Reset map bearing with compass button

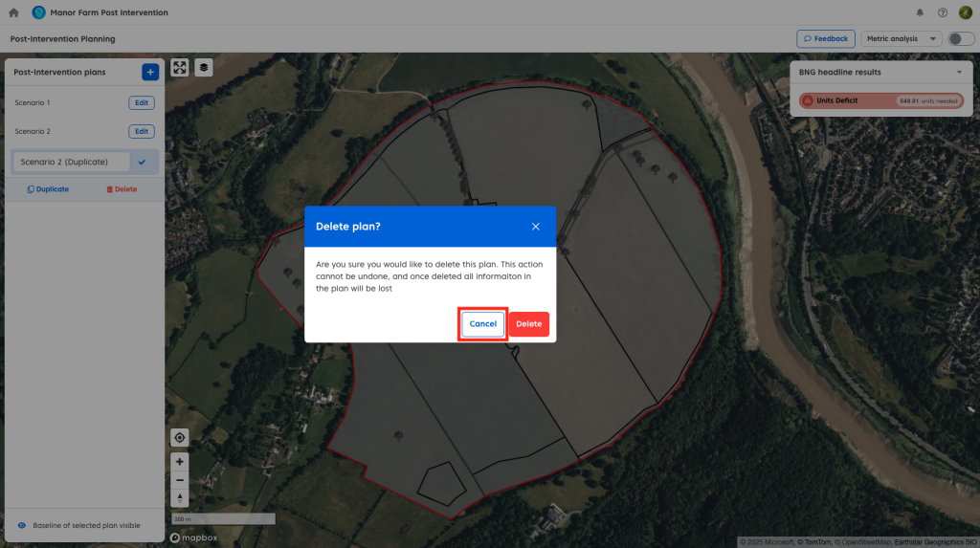pyautogui.click(x=179, y=497)
